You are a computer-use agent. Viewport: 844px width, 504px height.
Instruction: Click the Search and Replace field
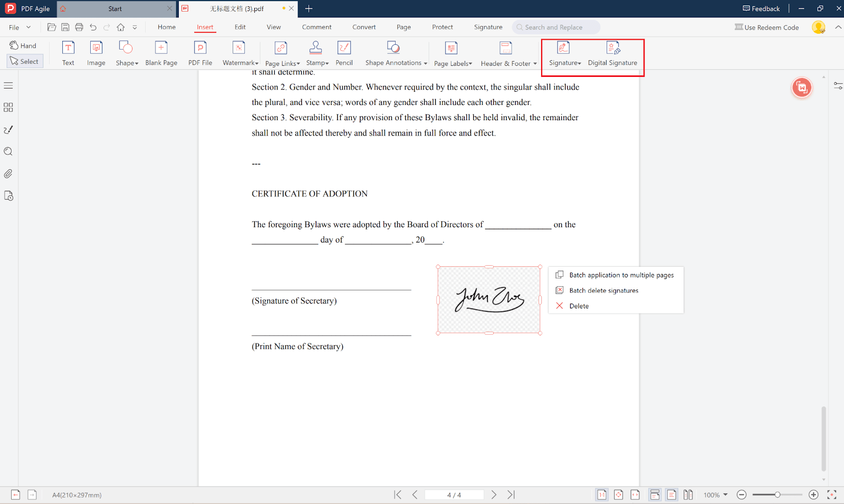pyautogui.click(x=556, y=27)
